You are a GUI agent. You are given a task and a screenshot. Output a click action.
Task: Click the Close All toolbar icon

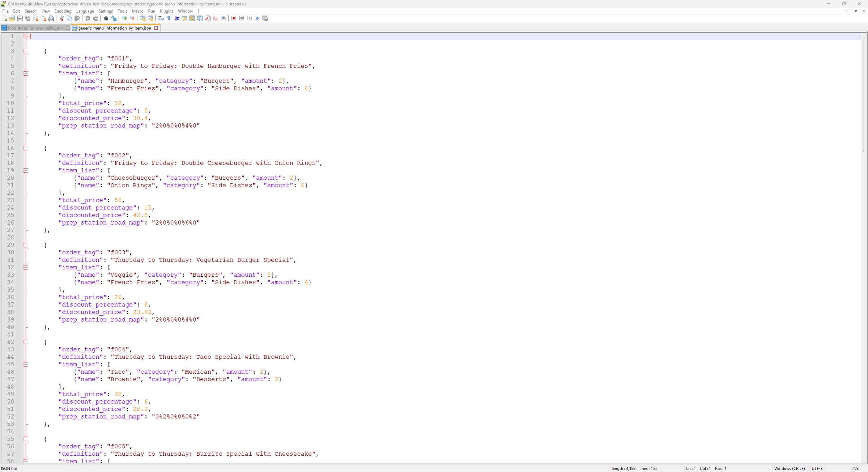pyautogui.click(x=43, y=18)
